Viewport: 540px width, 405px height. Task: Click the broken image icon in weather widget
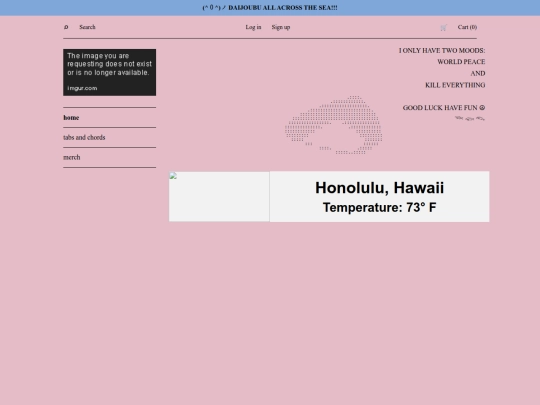point(173,176)
